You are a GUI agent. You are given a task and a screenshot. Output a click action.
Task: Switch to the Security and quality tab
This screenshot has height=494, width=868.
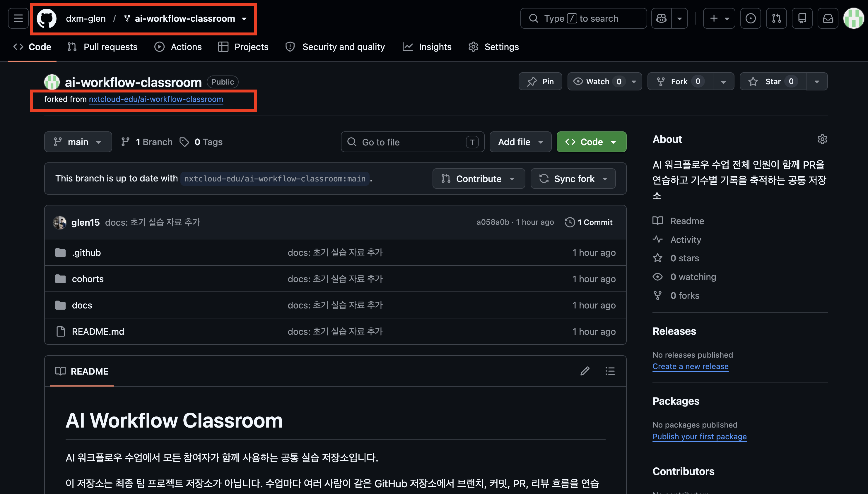335,47
